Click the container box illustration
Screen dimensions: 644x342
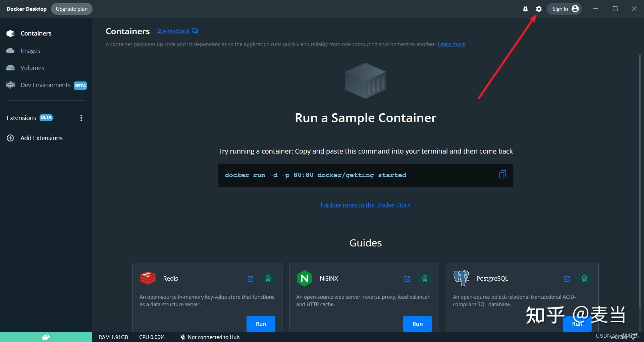pos(365,81)
